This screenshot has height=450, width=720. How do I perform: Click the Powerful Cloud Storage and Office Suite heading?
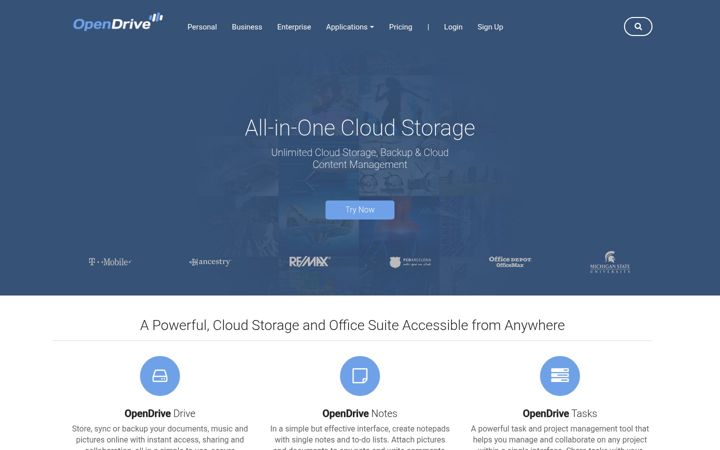352,325
